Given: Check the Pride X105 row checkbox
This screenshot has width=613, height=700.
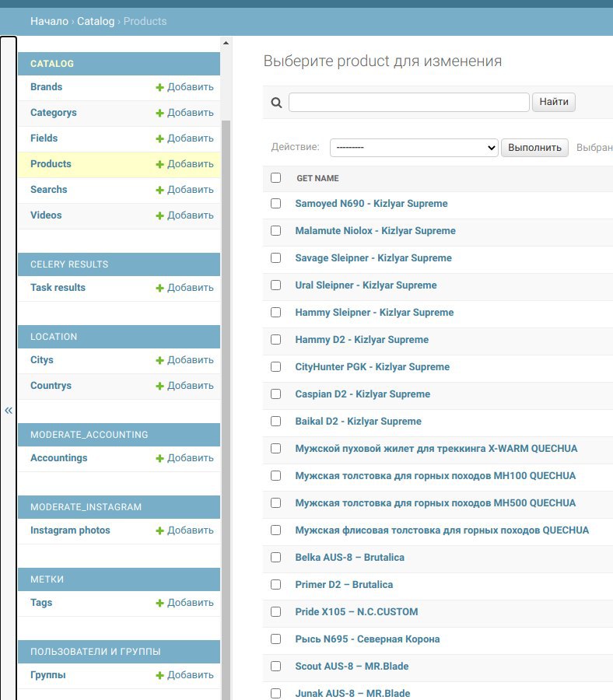Looking at the screenshot, I should 276,612.
